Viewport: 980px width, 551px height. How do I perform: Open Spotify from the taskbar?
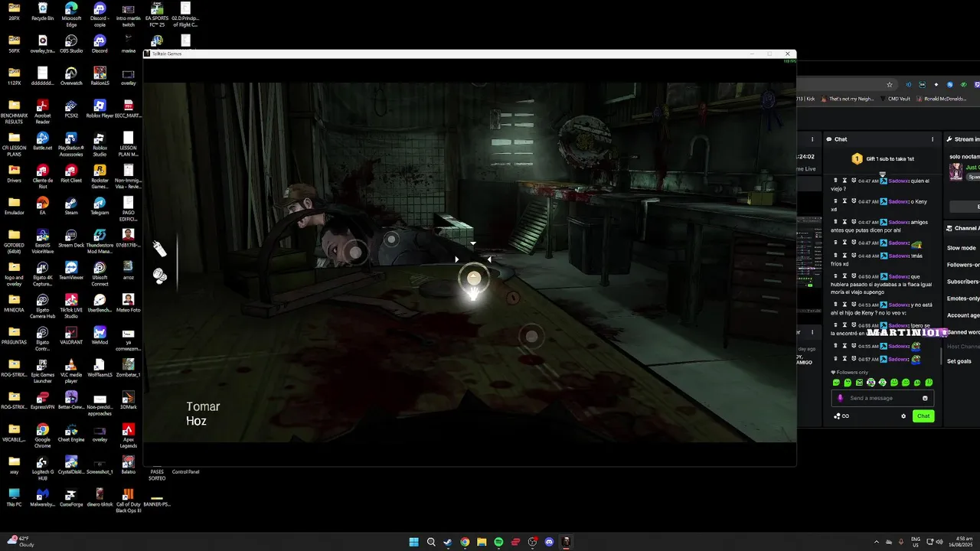point(498,542)
